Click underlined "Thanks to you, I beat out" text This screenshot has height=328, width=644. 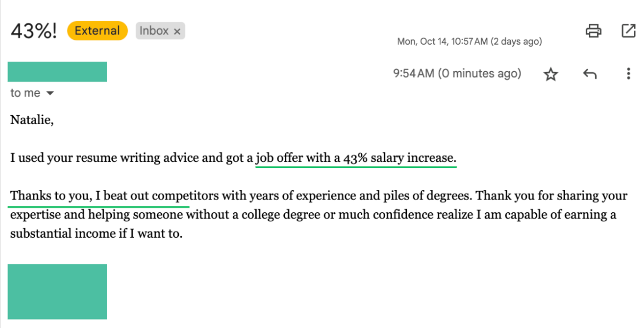81,196
